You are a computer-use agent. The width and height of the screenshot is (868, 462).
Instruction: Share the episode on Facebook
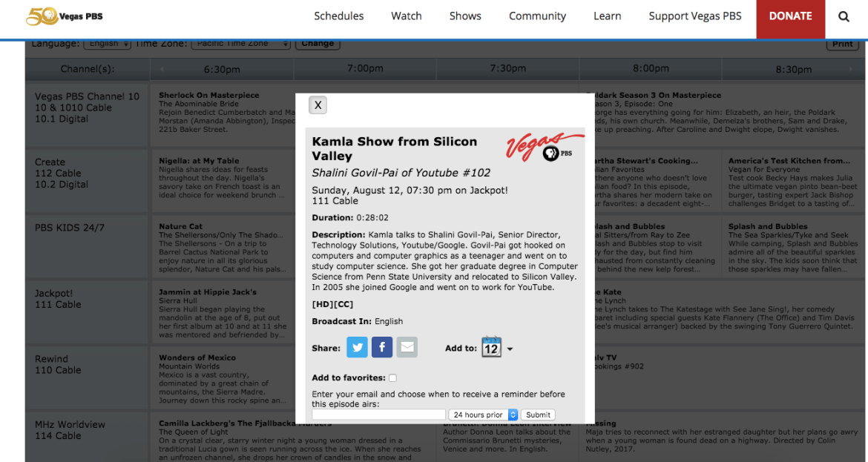click(381, 347)
